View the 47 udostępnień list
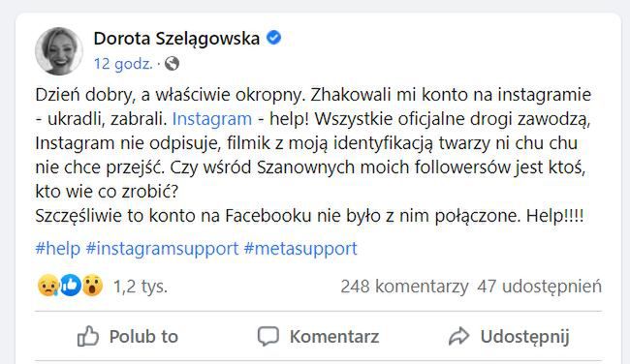 click(540, 287)
